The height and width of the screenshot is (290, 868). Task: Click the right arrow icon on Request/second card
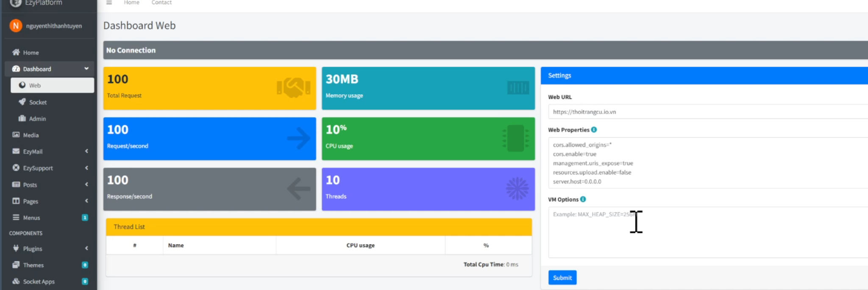coord(298,138)
